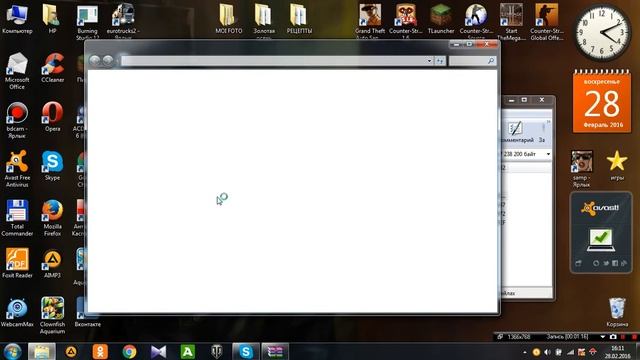Image resolution: width=640 pixels, height=360 pixels.
Task: Click the analog clock gadget
Action: point(602,33)
